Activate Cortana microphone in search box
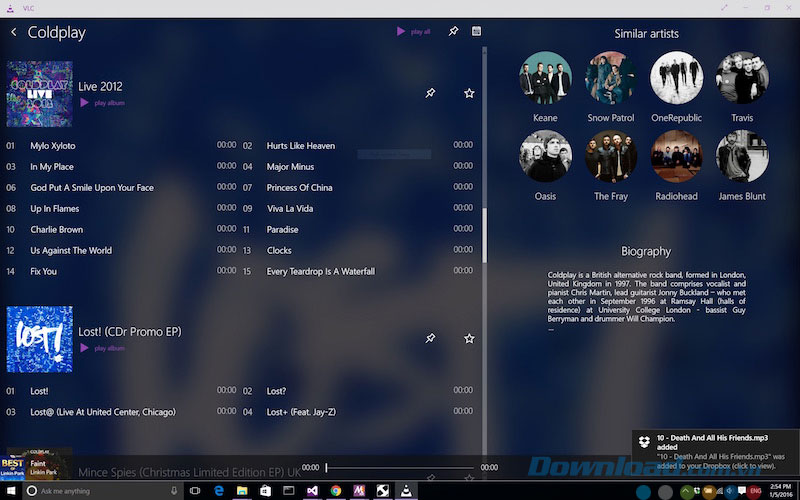800x500 pixels. [174, 491]
